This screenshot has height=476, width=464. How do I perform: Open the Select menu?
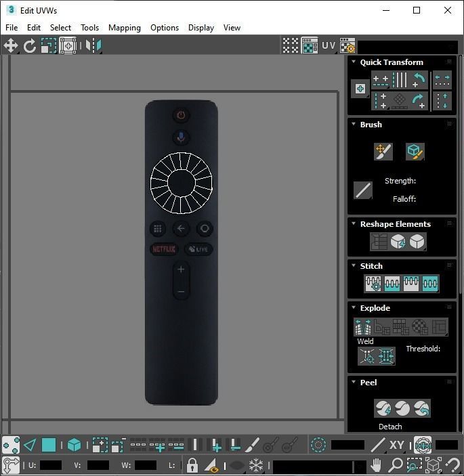pyautogui.click(x=60, y=28)
